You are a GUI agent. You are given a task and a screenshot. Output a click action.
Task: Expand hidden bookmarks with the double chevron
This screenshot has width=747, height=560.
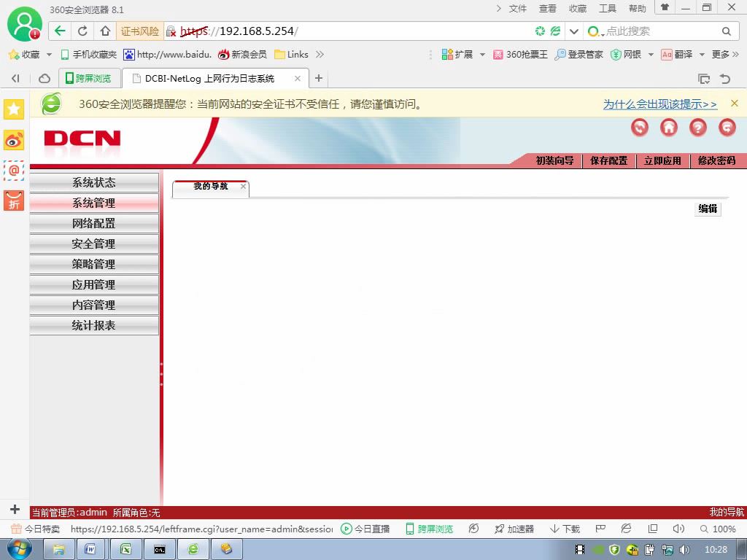point(320,54)
